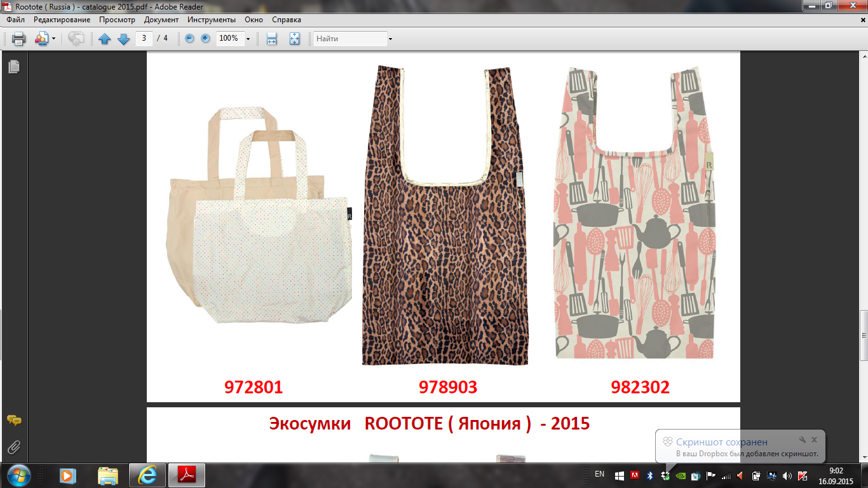Click the volume speaker tray icon
868x488 pixels.
pyautogui.click(x=787, y=475)
